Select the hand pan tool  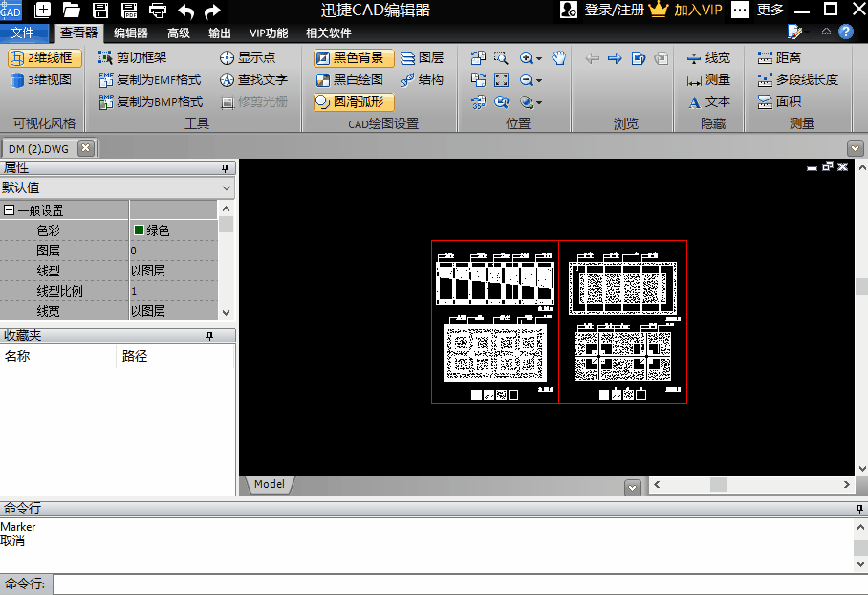(559, 58)
